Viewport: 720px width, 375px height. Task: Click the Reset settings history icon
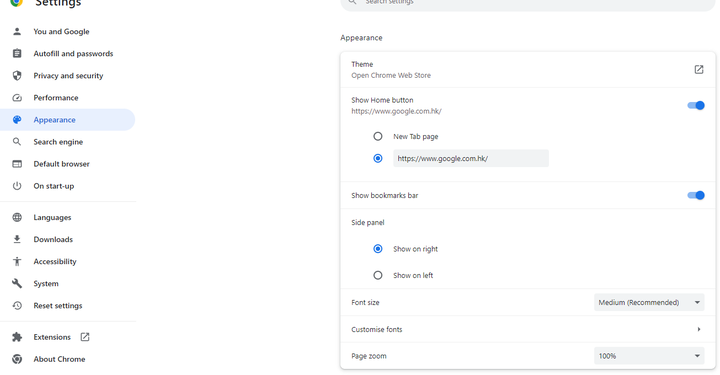coord(17,306)
